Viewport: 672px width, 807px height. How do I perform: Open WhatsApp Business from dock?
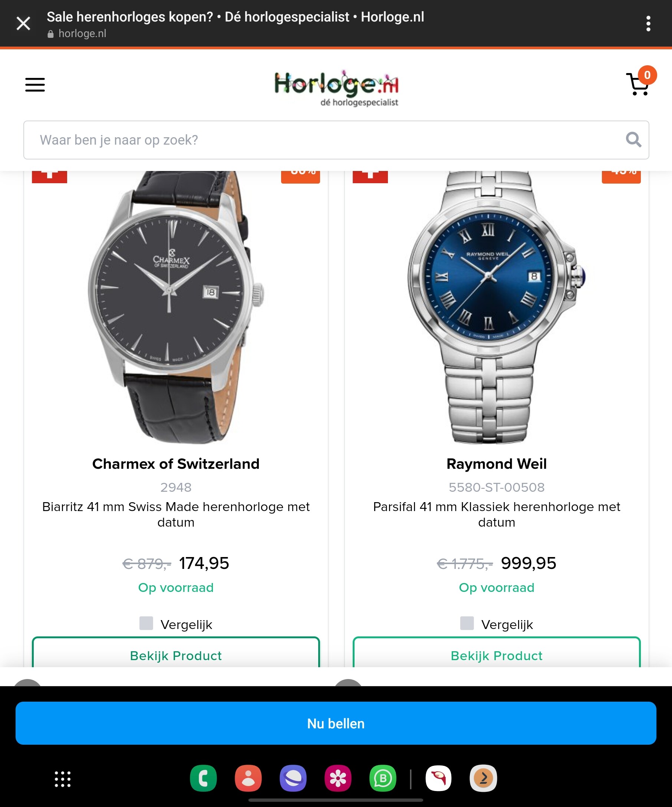point(383,778)
